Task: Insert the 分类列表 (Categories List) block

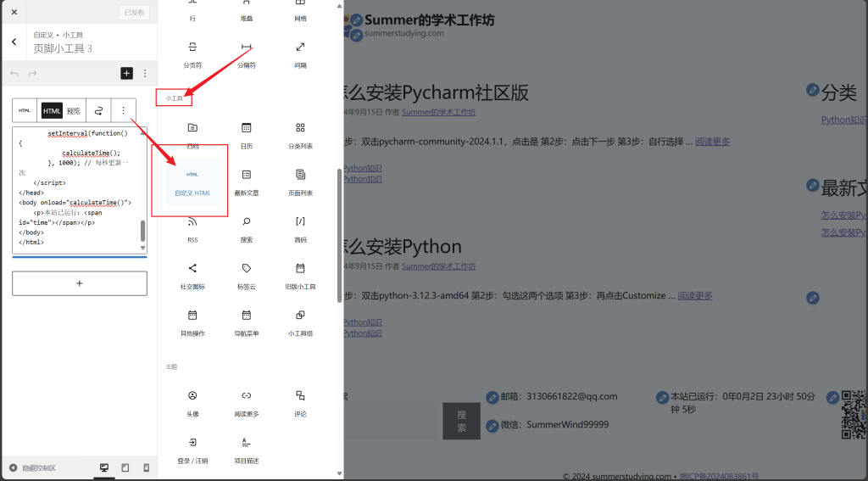Action: tap(300, 135)
